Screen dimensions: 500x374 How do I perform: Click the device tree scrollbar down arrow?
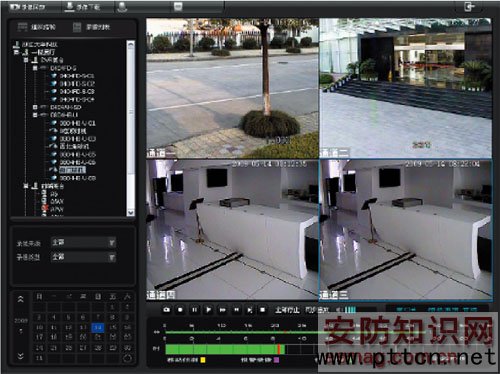tap(131, 212)
